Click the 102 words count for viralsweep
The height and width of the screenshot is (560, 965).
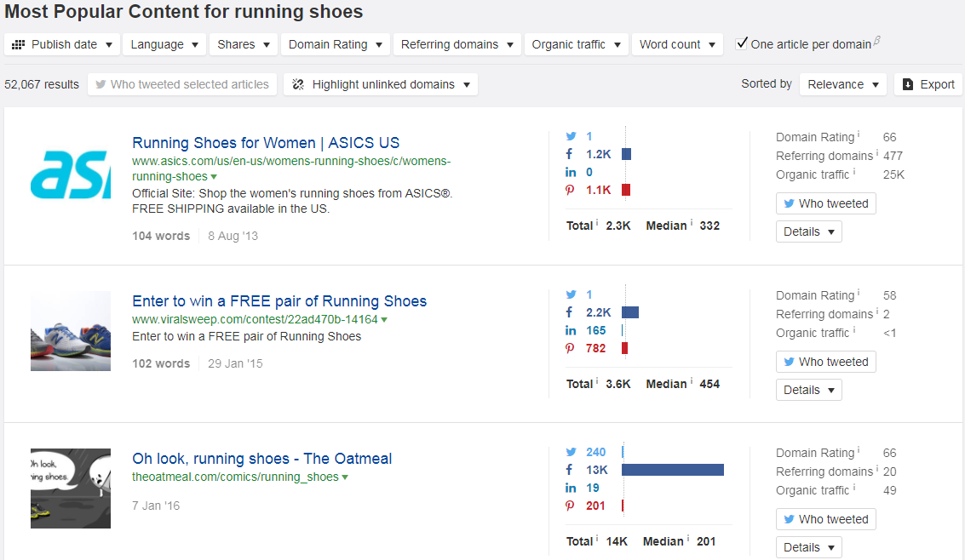[161, 363]
